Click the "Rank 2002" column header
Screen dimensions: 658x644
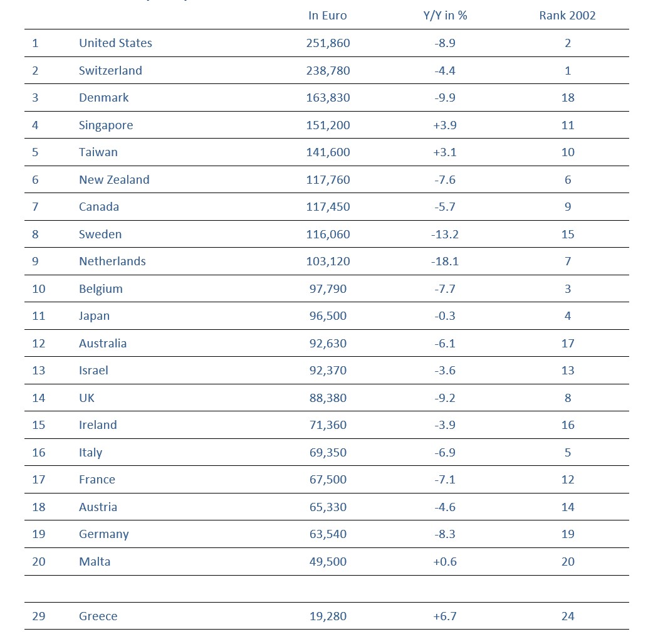tap(567, 16)
